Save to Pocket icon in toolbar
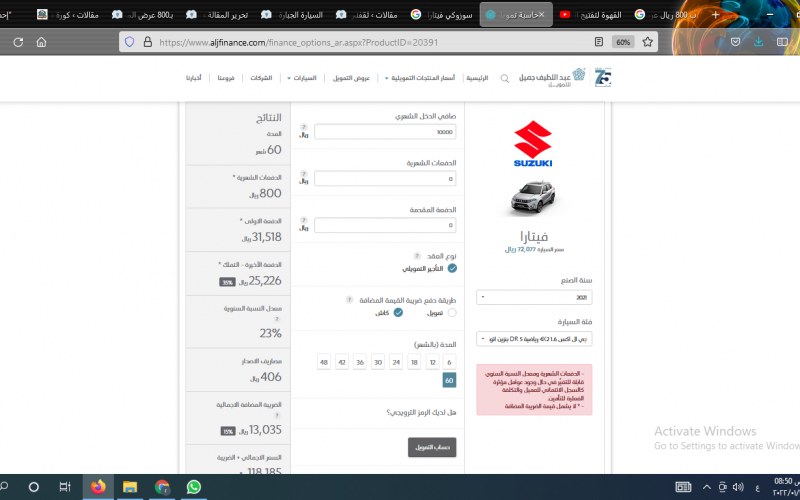This screenshot has width=800, height=500. [735, 42]
